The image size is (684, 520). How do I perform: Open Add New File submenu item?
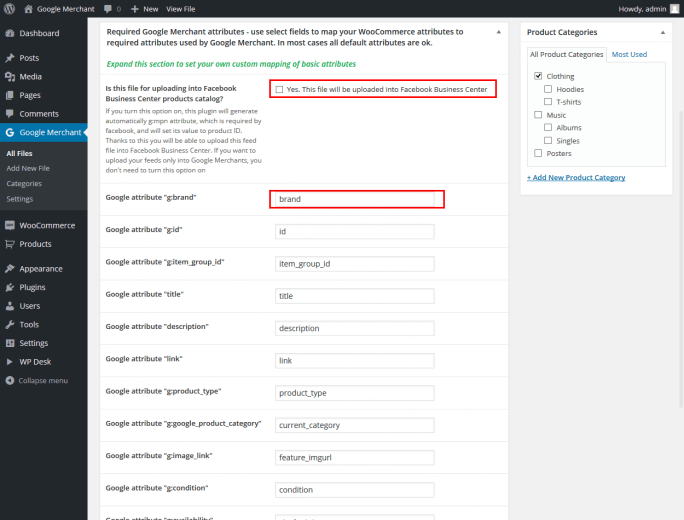[28, 168]
